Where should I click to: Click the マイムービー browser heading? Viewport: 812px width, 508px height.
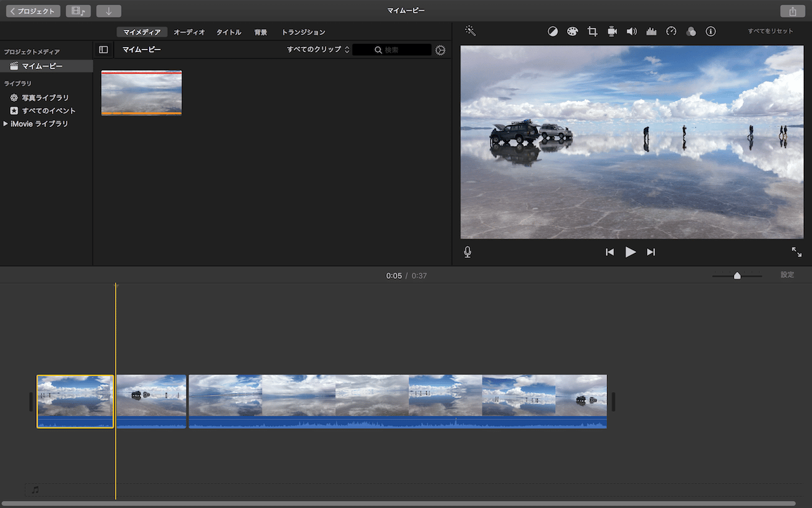click(141, 50)
